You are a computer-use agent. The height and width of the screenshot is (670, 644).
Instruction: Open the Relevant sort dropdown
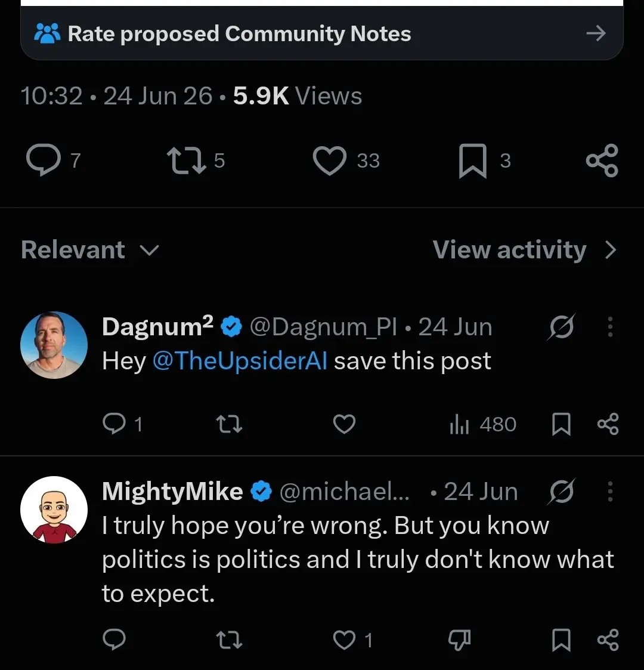(x=90, y=249)
